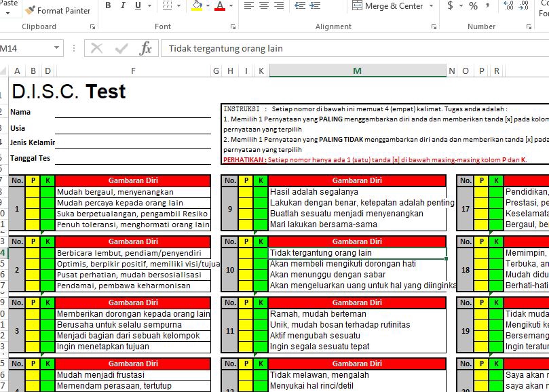549x392 pixels.
Task: Toggle italic formatting
Action: [x=123, y=5]
